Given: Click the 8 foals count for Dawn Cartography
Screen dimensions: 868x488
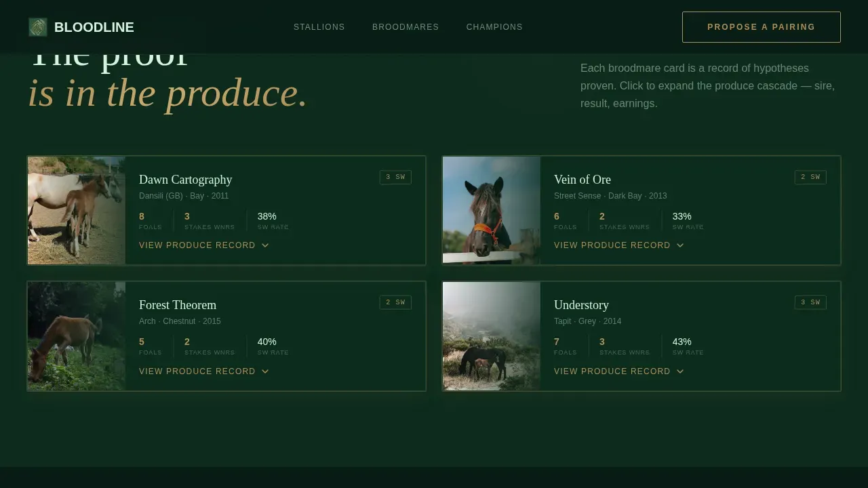Looking at the screenshot, I should click(142, 216).
